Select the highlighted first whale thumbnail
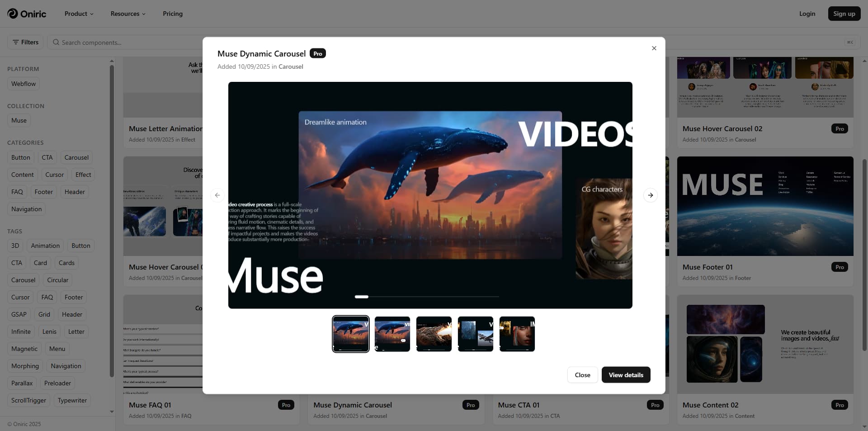The height and width of the screenshot is (431, 868). [351, 334]
